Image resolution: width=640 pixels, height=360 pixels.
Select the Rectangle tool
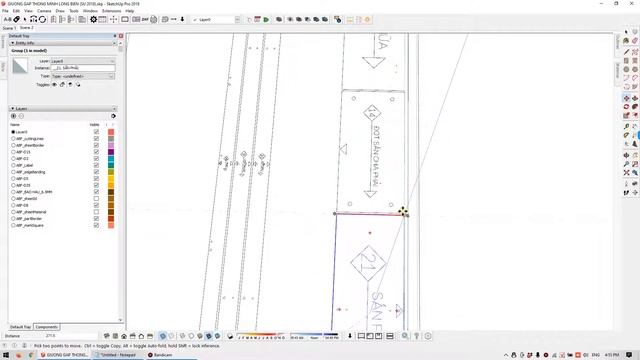(x=626, y=61)
